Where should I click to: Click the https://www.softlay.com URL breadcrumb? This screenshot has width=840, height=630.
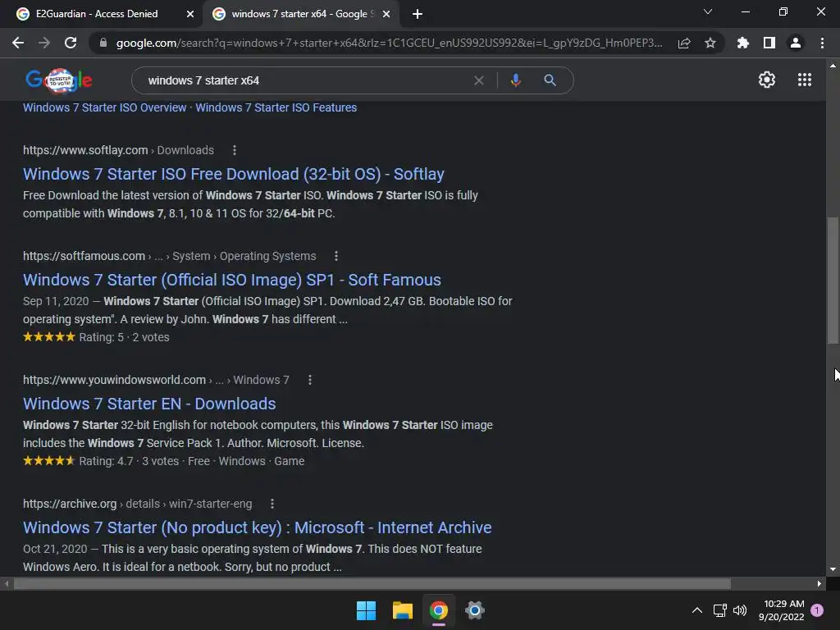[x=85, y=151]
